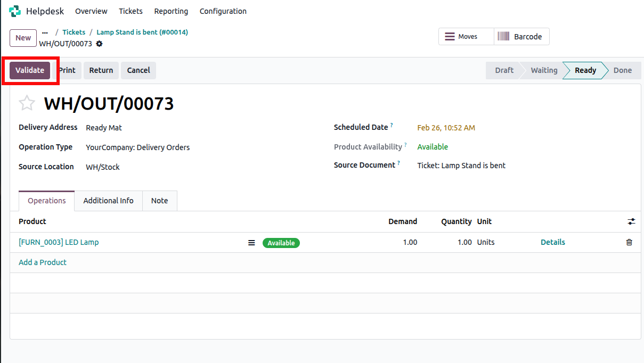Toggle the favorite star for WH/OUT/00073
This screenshot has width=644, height=363.
pos(27,103)
